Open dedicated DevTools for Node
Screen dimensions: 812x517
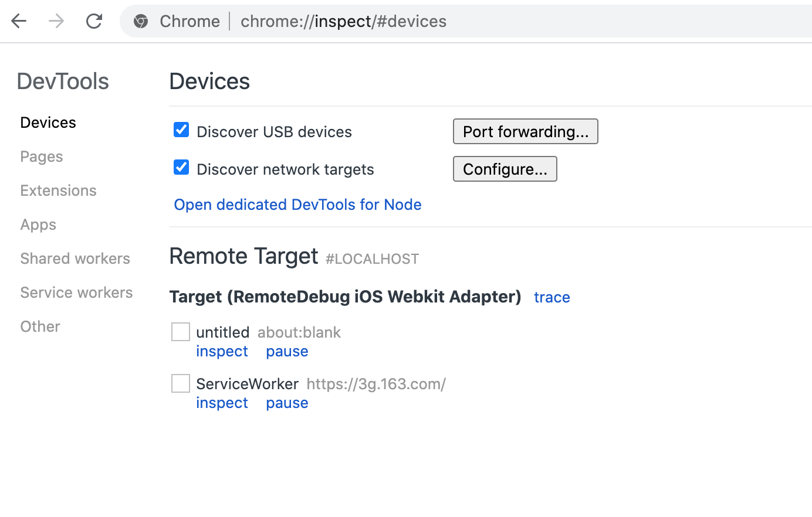coord(297,205)
